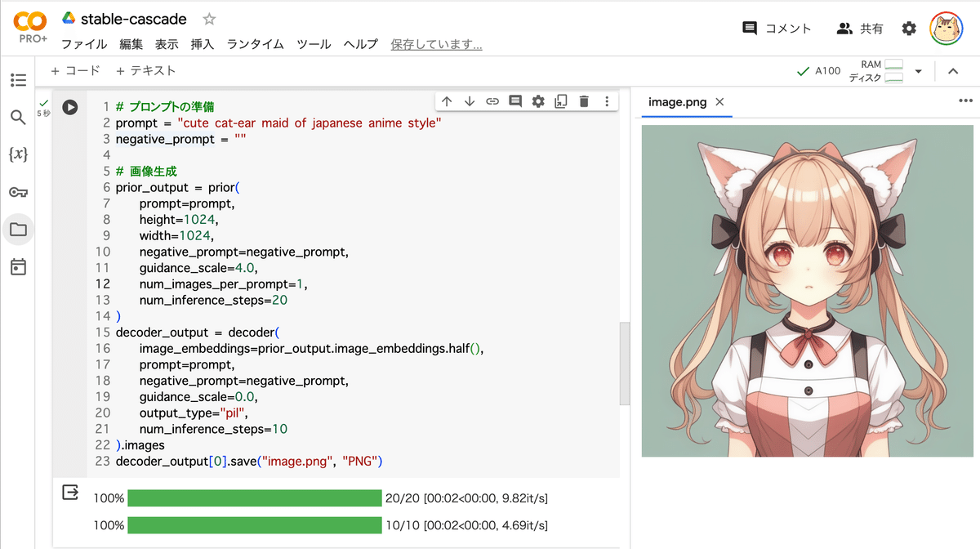The image size is (980, 549).
Task: Click the decoder_output[0].save line
Action: coord(249,462)
